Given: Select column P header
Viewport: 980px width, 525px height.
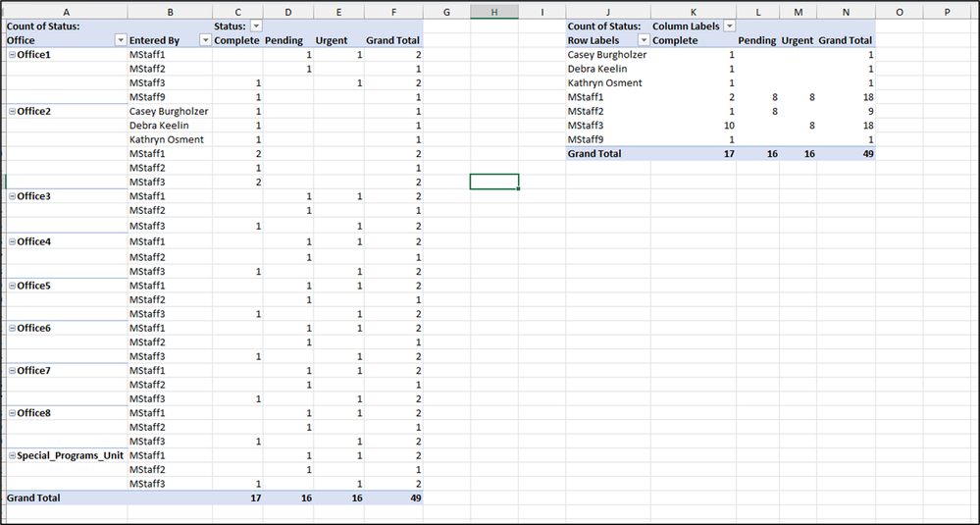Looking at the screenshot, I should click(x=947, y=11).
